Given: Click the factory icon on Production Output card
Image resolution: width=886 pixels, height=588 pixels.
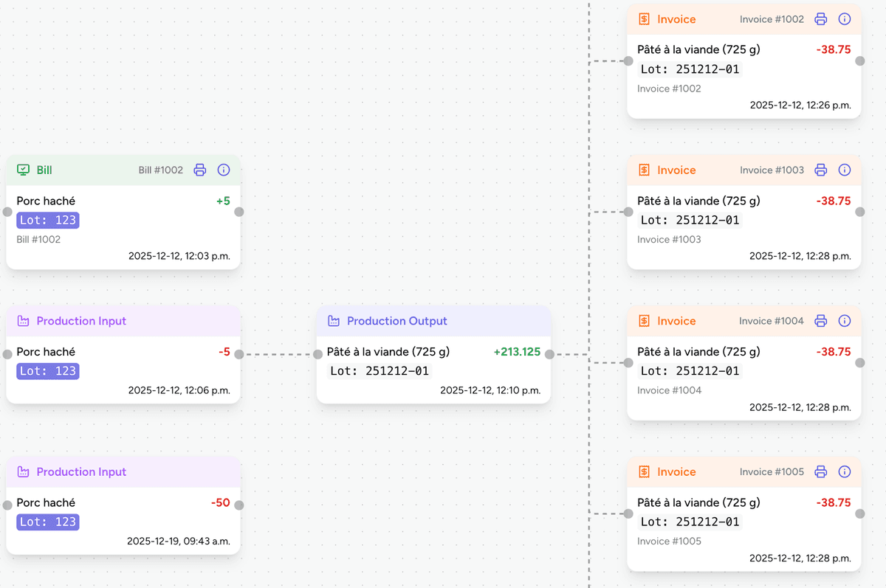Looking at the screenshot, I should pyautogui.click(x=334, y=321).
